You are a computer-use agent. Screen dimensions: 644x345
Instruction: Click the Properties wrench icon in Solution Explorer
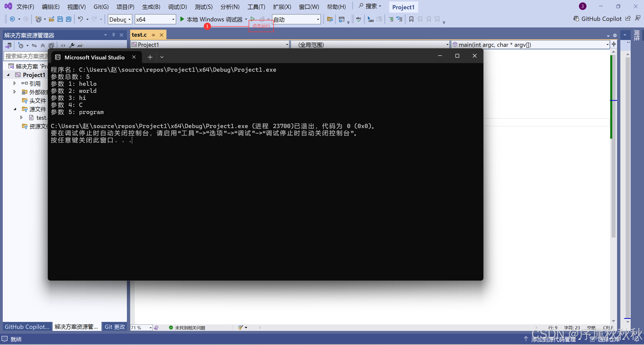click(72, 45)
